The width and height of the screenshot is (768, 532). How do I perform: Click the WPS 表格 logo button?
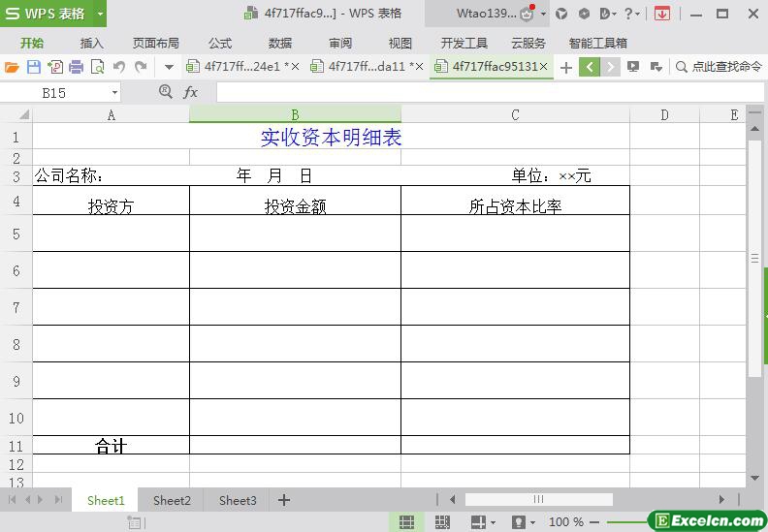(47, 14)
